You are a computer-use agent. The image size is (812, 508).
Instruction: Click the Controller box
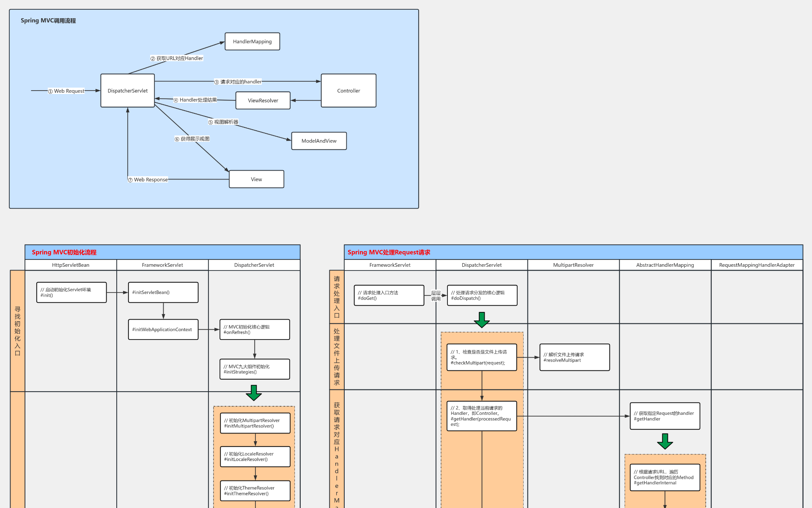tap(348, 91)
